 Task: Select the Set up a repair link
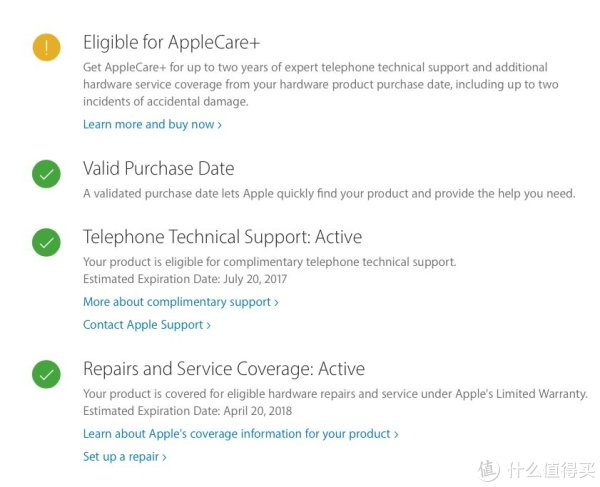coord(125,457)
